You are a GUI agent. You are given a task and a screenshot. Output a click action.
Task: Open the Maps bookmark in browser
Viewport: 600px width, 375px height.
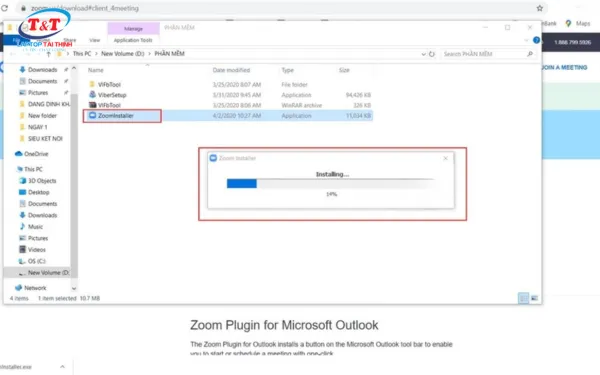pos(578,23)
